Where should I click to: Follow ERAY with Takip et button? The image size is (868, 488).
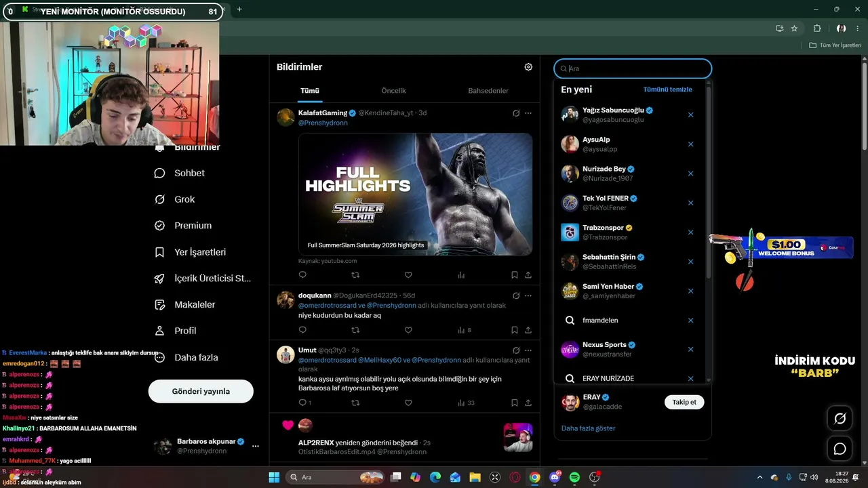(684, 402)
